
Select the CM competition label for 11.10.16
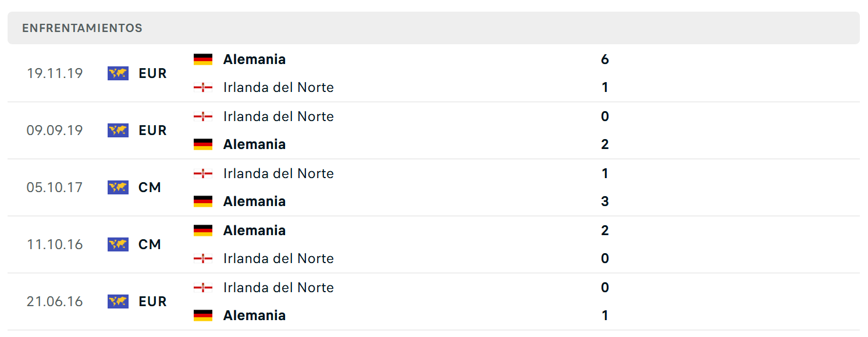[150, 244]
